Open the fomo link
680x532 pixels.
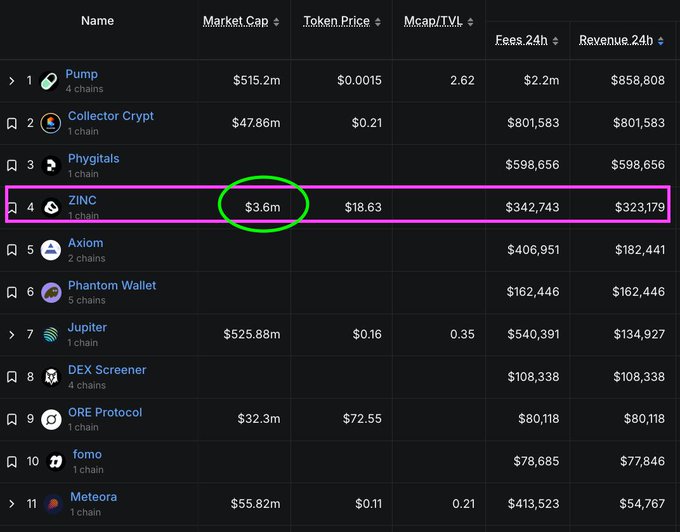coord(87,454)
